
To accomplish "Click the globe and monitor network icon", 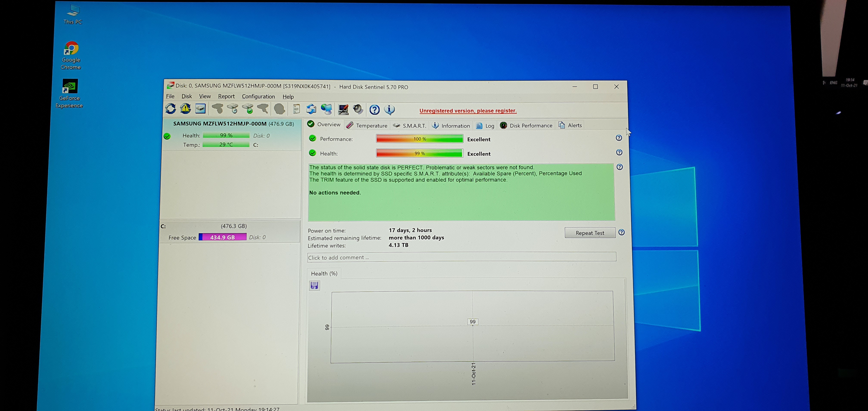I will tap(326, 109).
